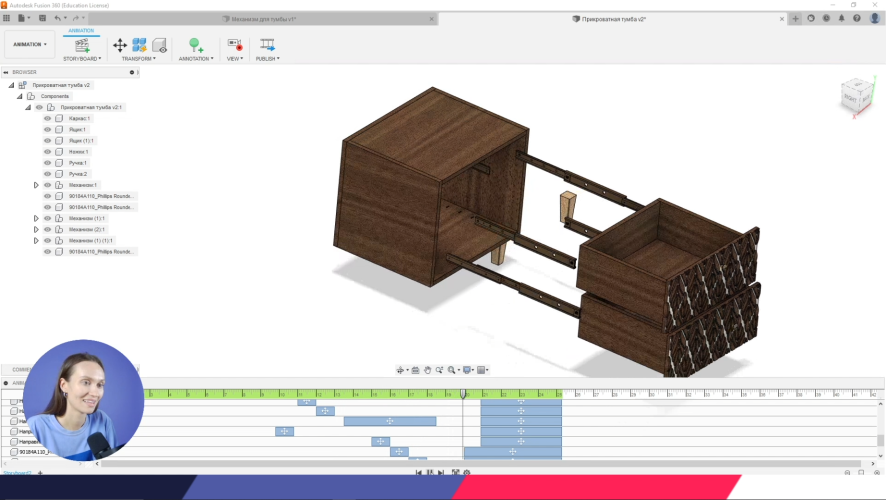Open the File menu icon
Screen dimensions: 886x500
(x=21, y=18)
